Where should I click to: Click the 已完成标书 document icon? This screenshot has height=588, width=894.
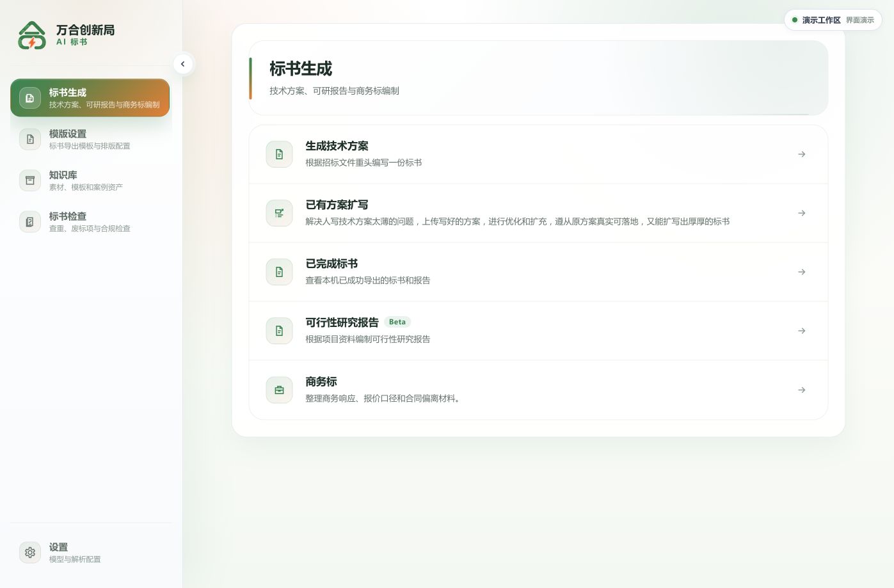[279, 272]
